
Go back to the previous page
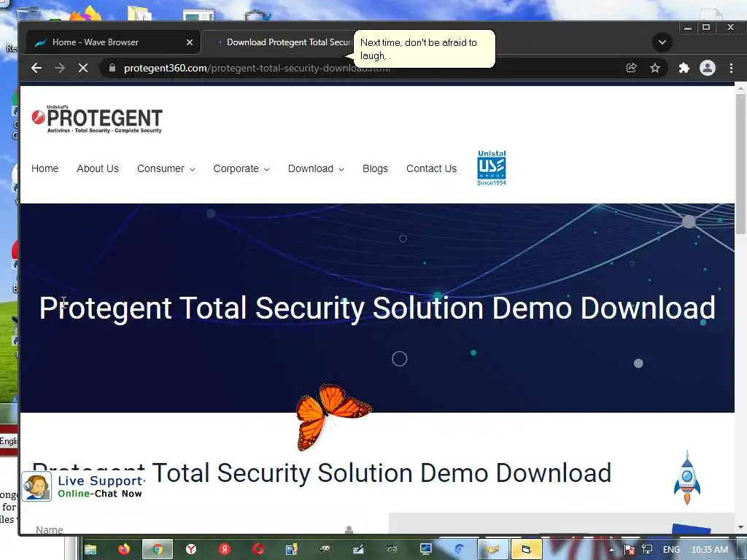point(36,68)
